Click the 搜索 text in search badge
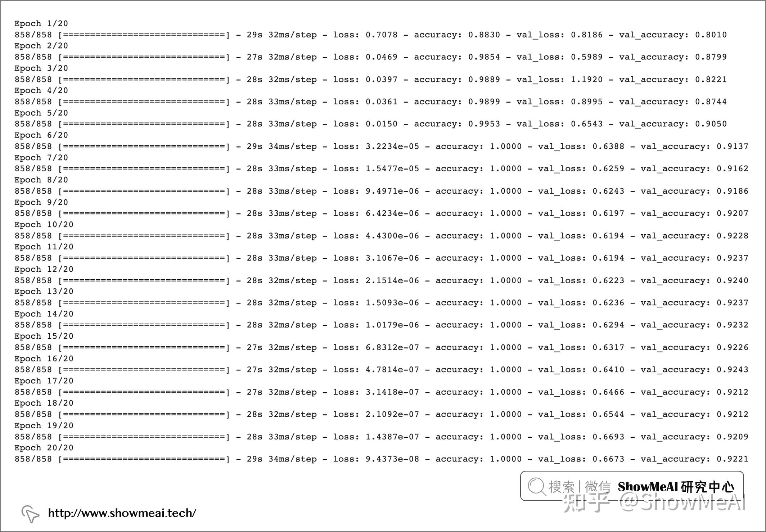This screenshot has height=532, width=766. 561,487
